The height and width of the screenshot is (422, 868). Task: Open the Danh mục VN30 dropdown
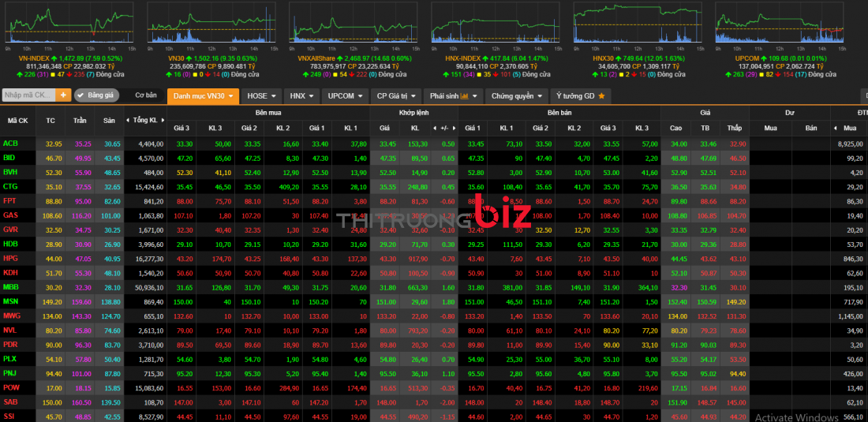203,95
